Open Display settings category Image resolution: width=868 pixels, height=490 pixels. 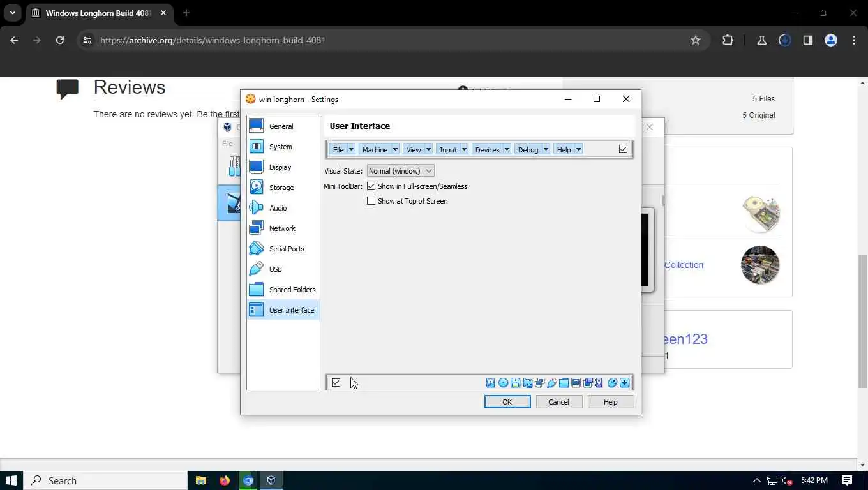tap(283, 167)
